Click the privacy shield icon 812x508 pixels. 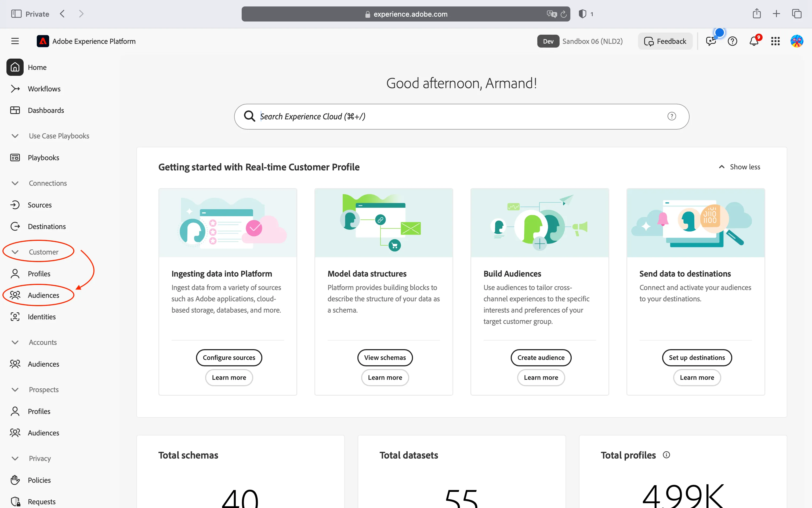(x=582, y=14)
